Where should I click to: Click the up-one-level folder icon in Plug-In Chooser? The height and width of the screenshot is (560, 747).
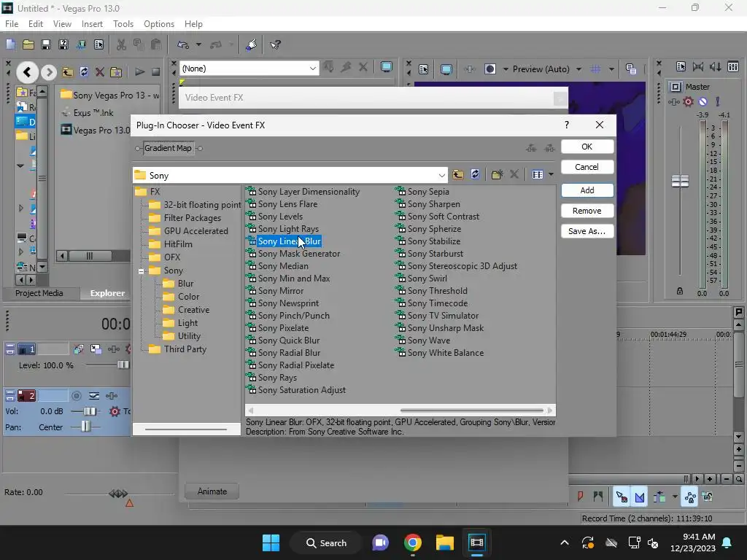458,174
